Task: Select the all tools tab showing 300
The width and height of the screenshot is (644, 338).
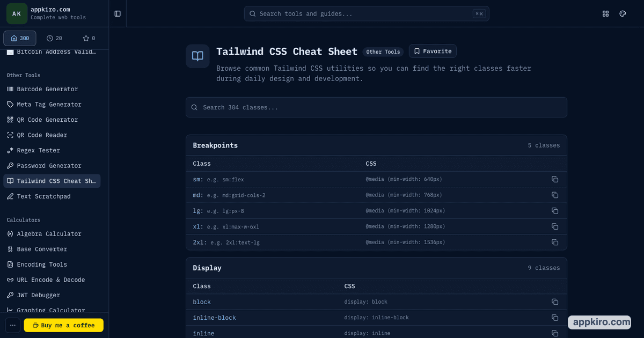Action: (20, 38)
